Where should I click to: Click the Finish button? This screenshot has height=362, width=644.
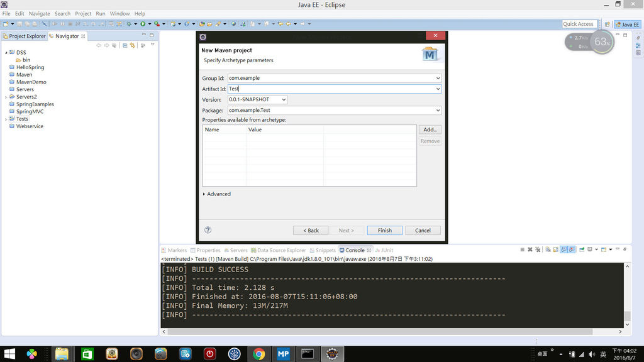coord(384,231)
